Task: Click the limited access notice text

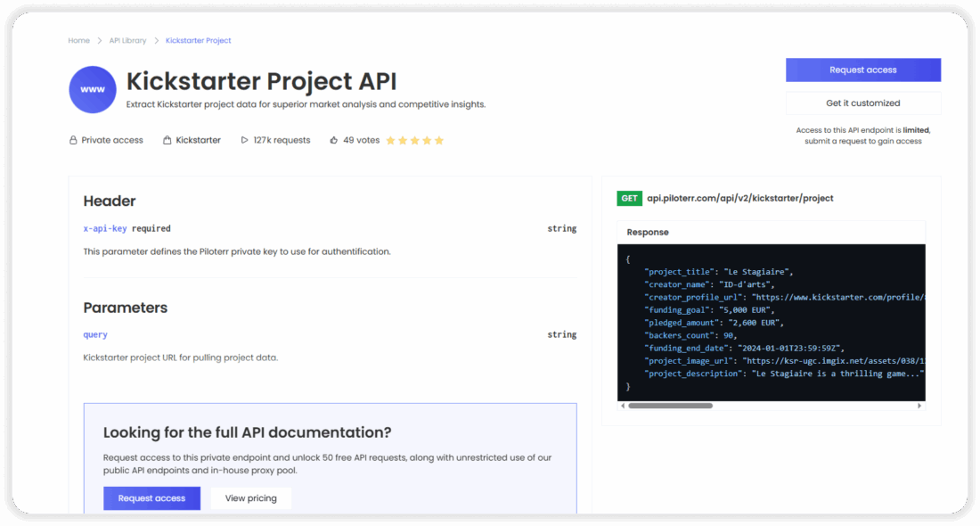Action: (863, 136)
